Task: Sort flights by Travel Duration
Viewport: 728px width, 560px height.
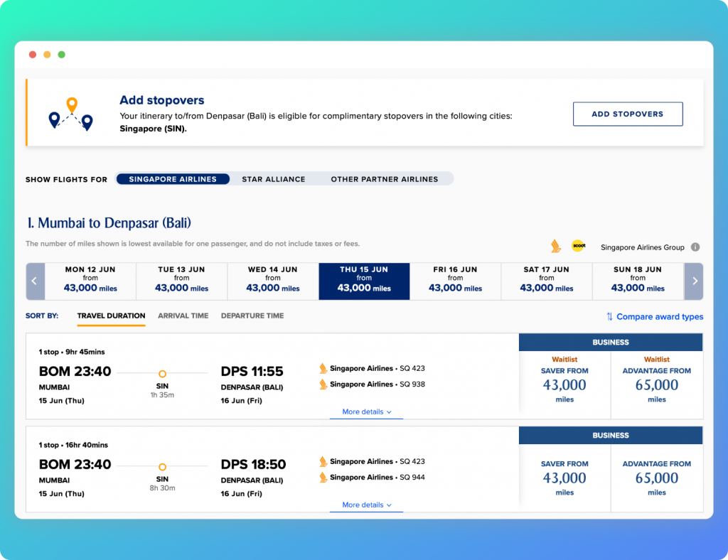Action: 111,316
